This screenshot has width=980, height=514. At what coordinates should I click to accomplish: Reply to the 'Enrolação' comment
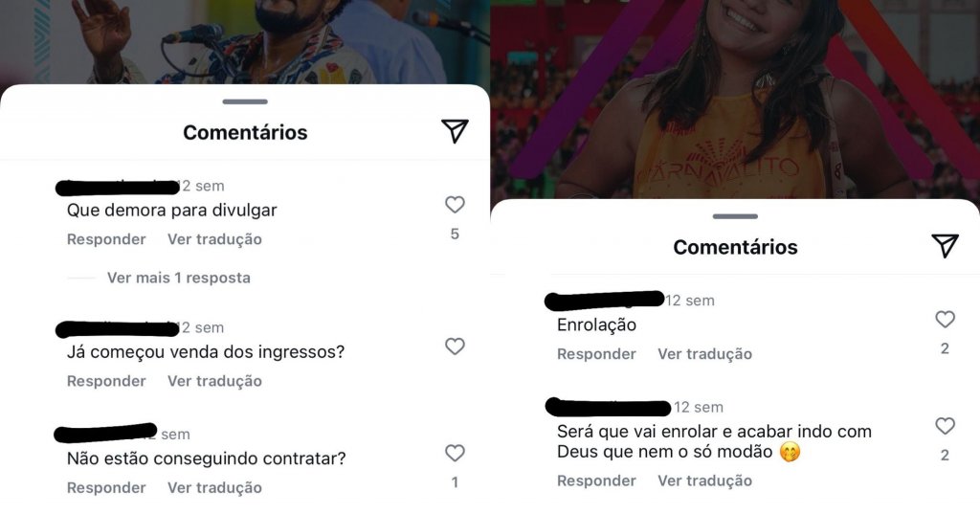[x=596, y=354]
